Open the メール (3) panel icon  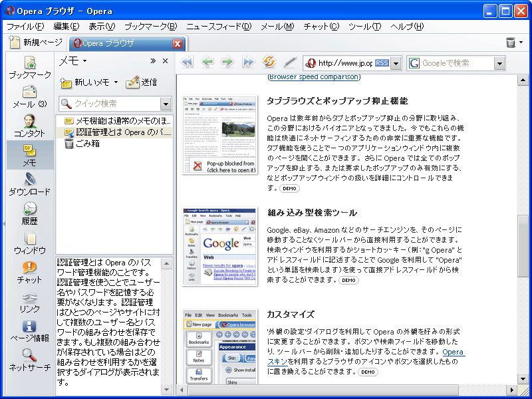tap(30, 96)
